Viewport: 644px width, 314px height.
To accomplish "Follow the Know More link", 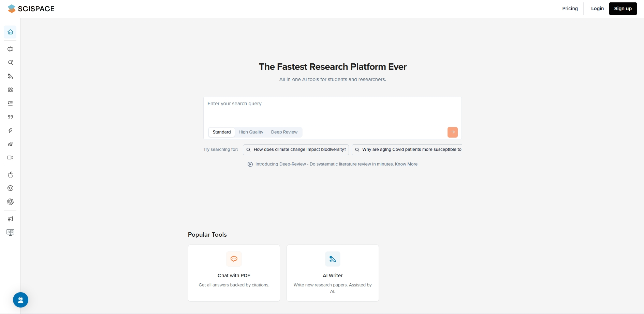I will (406, 164).
